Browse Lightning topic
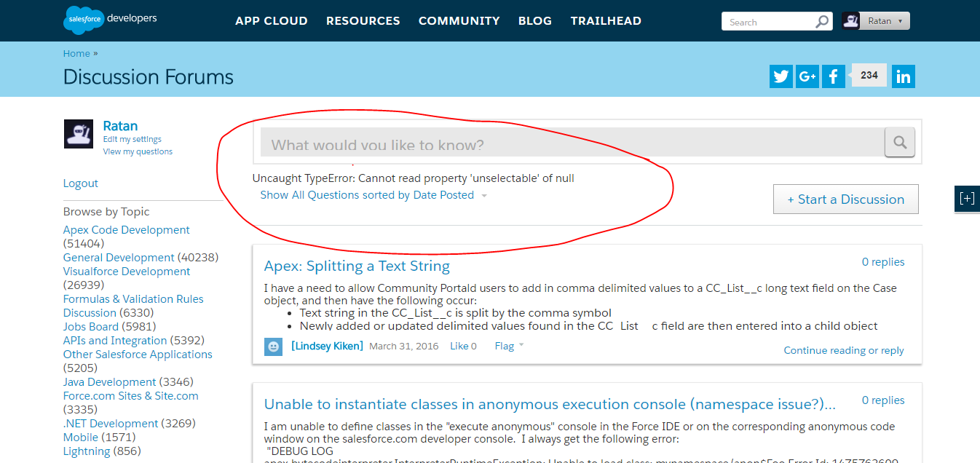 pyautogui.click(x=87, y=451)
